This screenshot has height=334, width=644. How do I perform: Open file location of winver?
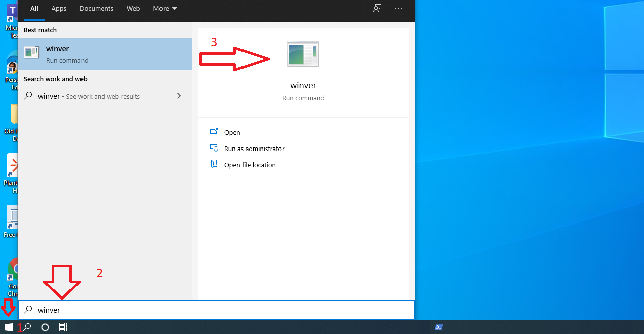click(250, 165)
